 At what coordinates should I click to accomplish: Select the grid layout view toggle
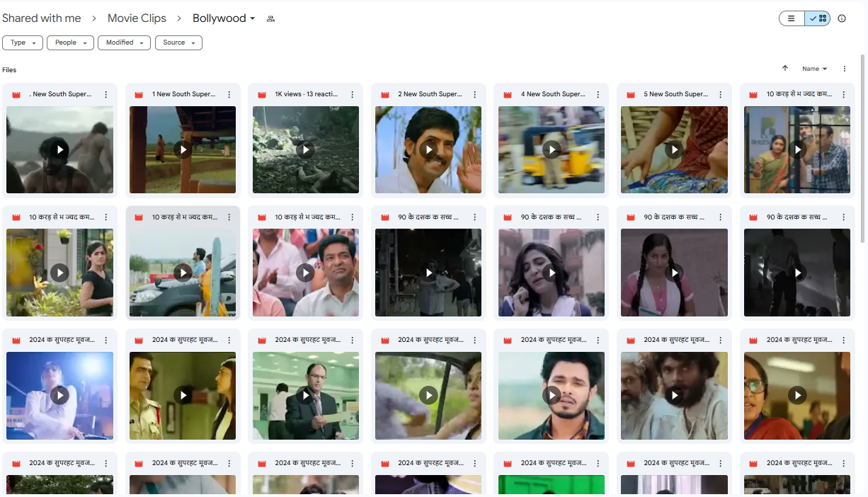818,19
